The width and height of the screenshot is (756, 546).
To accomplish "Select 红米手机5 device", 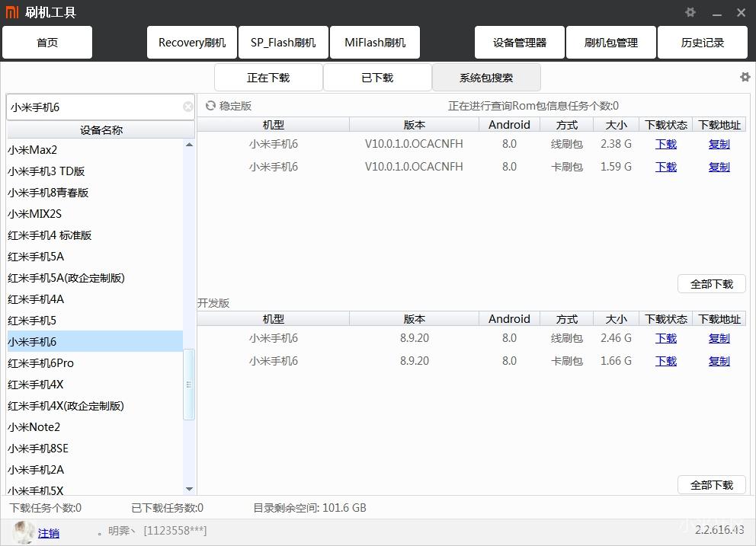I will coord(94,321).
